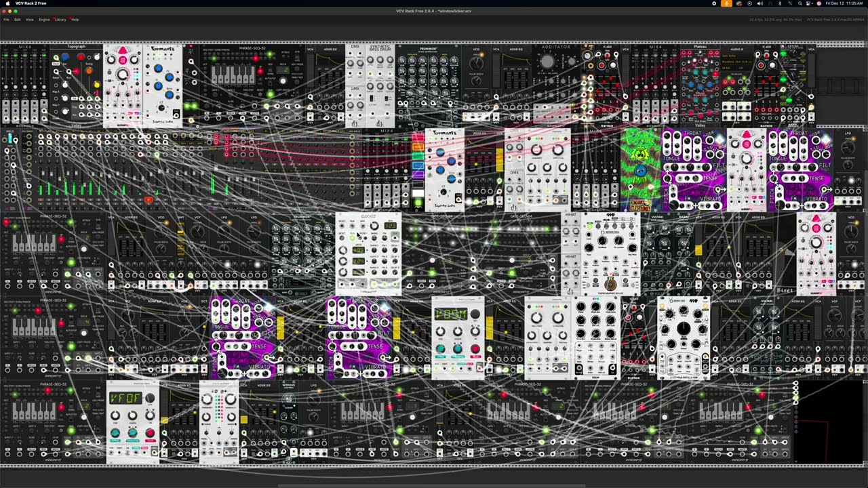Viewport: 868px width, 488px height.
Task: Click the large red knob atop Topograph
Action: click(x=80, y=57)
